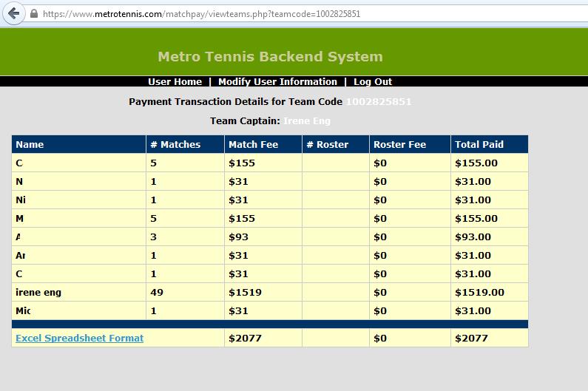The height and width of the screenshot is (391, 588).
Task: Click the Total Paid column header
Action: pos(479,144)
